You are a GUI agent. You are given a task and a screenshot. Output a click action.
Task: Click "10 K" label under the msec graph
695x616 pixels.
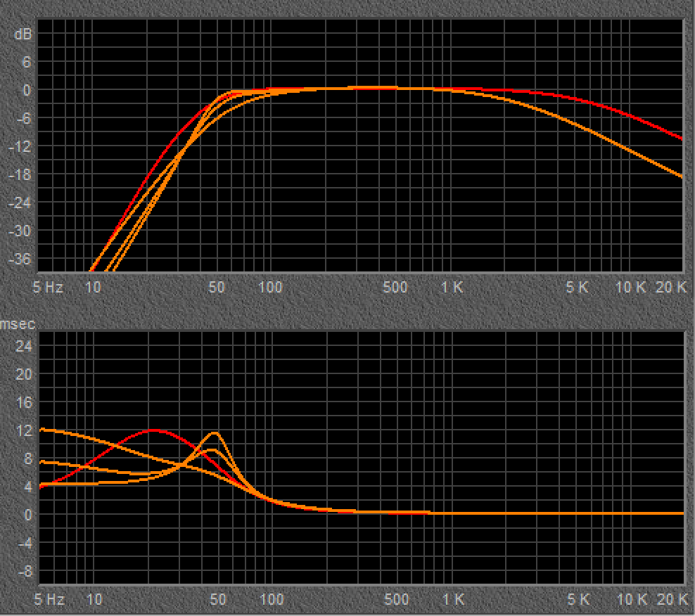(x=632, y=600)
